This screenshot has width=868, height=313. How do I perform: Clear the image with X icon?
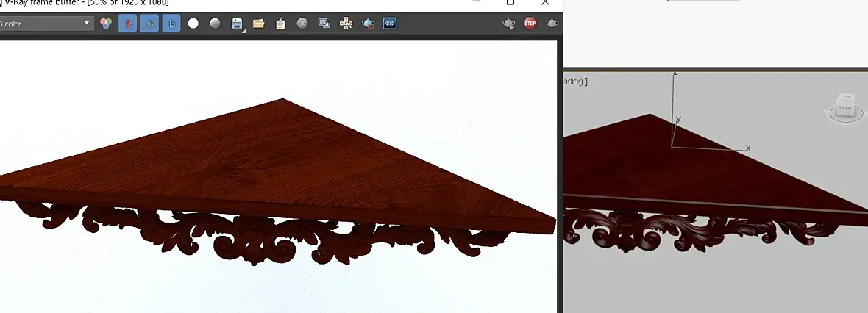pos(302,24)
